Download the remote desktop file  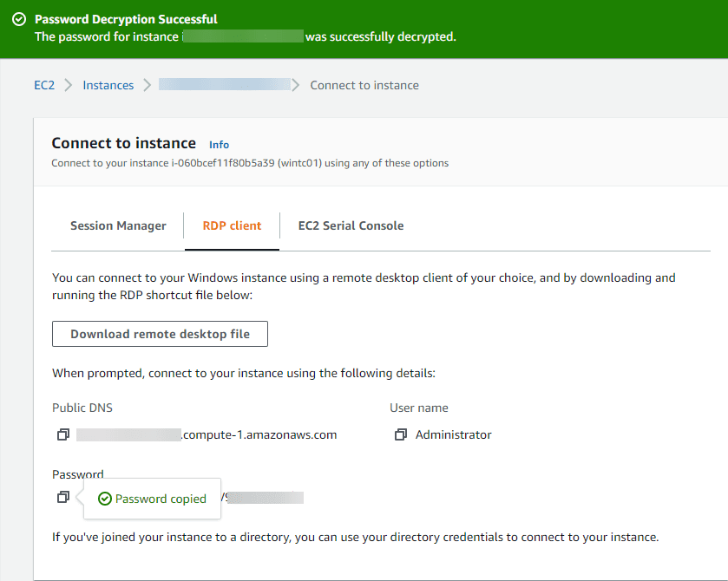coord(160,334)
